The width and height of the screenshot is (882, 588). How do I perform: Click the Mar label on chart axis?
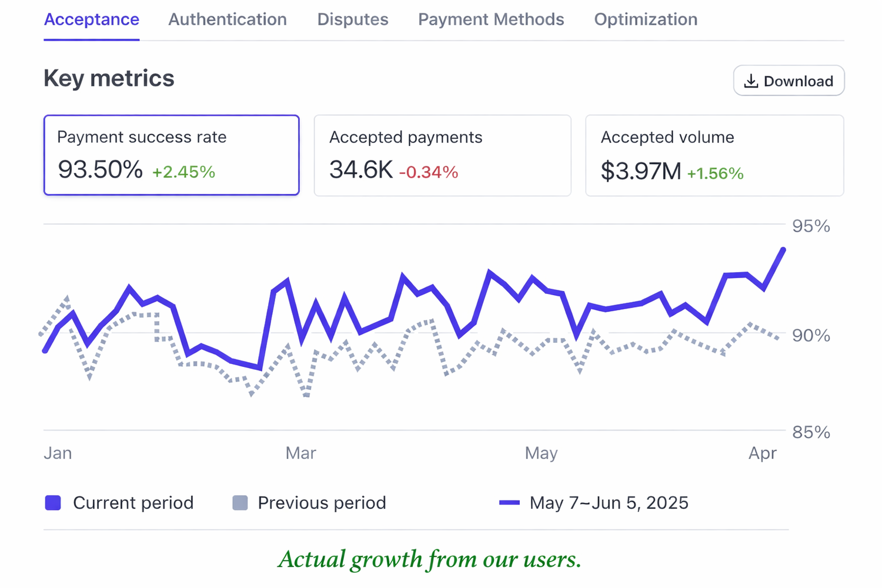[x=300, y=453]
